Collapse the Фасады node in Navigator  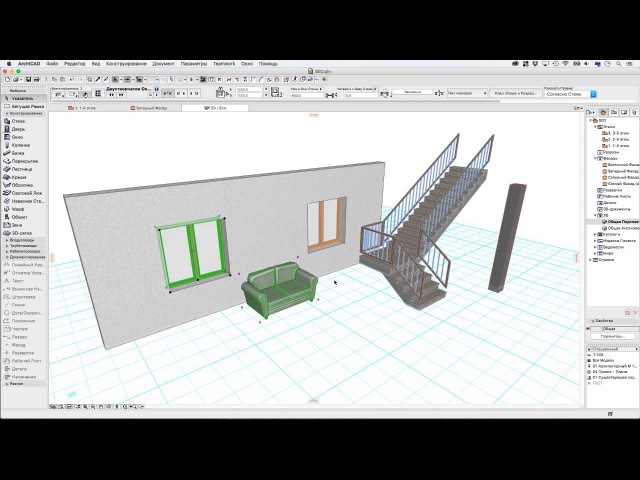595,158
